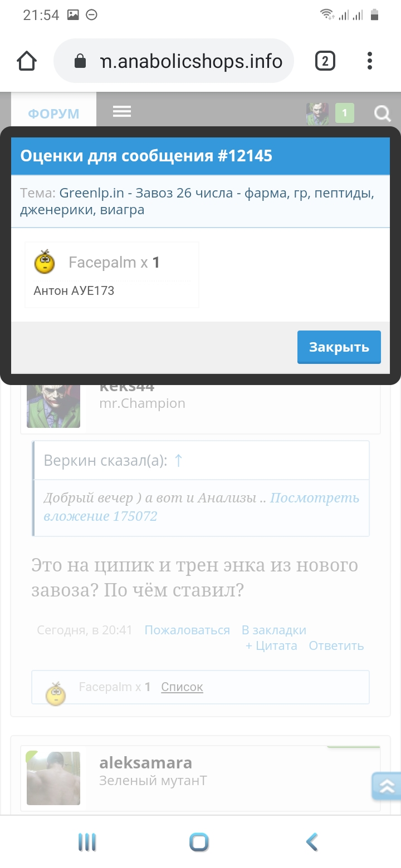This screenshot has height=868, width=401.
Task: Close the ratings dialog with Закрыть
Action: point(339,347)
